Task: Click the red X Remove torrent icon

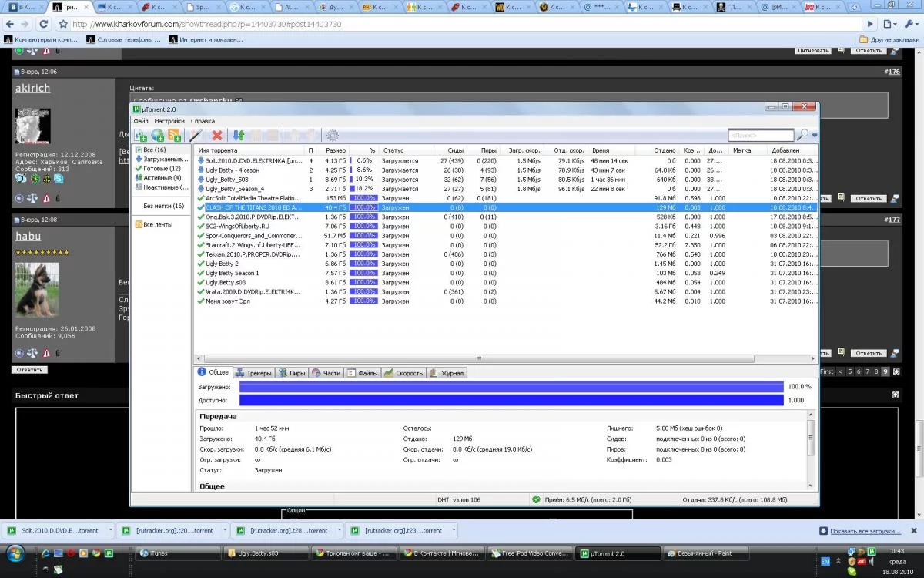Action: tap(217, 136)
